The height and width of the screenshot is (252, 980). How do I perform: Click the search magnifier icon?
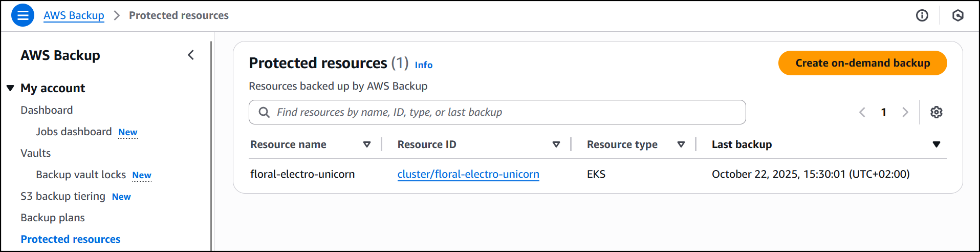pyautogui.click(x=264, y=112)
